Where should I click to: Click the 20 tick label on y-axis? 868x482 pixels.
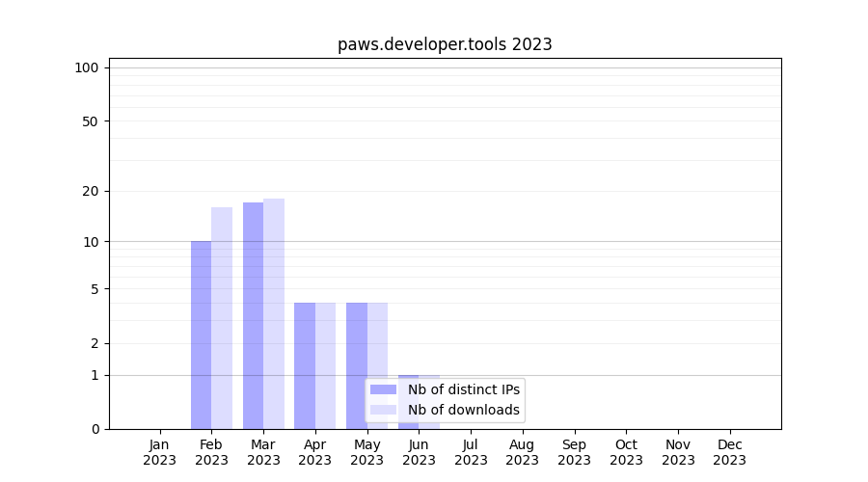(91, 191)
